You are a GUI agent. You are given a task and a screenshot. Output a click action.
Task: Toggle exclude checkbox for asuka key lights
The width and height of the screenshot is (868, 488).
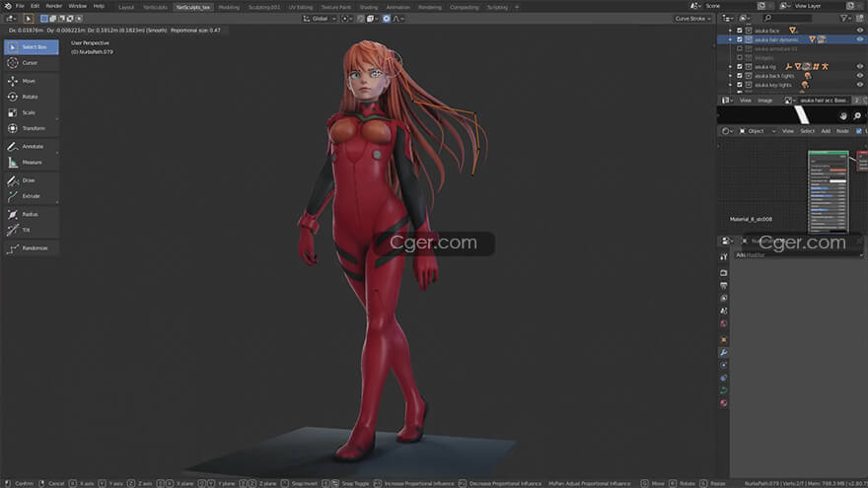pyautogui.click(x=739, y=85)
